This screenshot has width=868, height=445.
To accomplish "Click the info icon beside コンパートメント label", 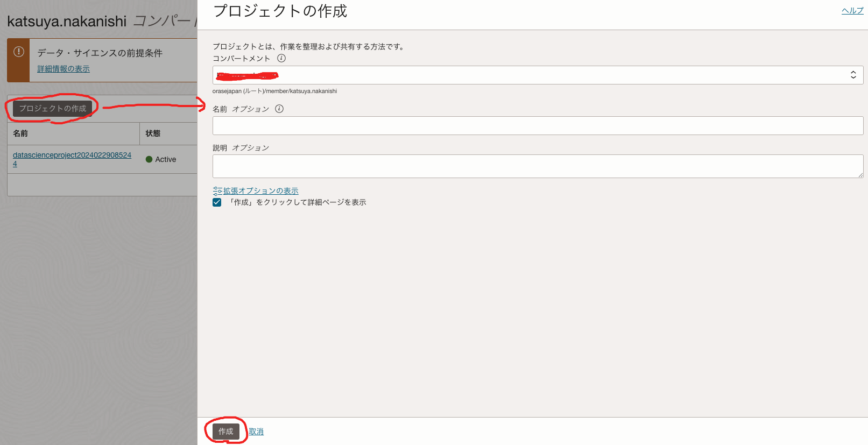I will click(x=281, y=58).
